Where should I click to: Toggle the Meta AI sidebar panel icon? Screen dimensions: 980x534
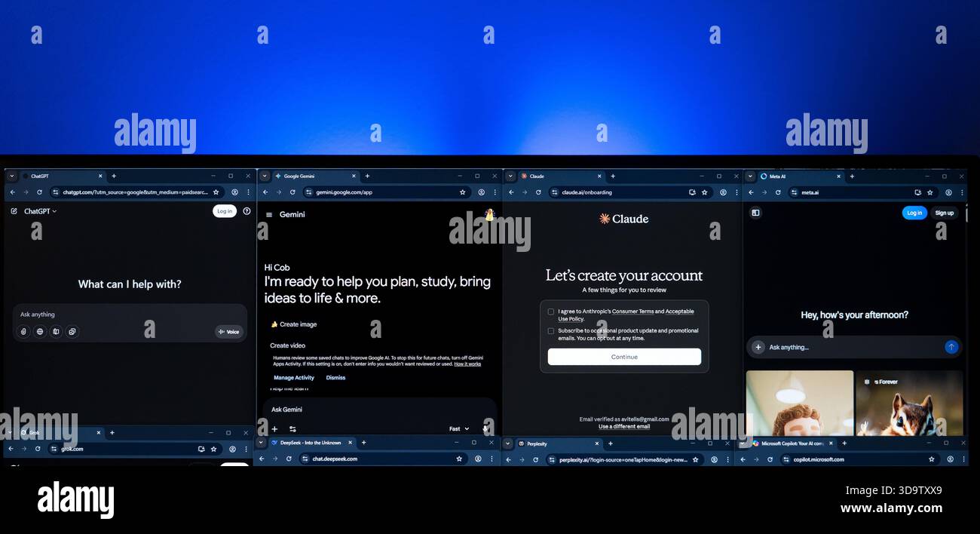click(x=755, y=213)
